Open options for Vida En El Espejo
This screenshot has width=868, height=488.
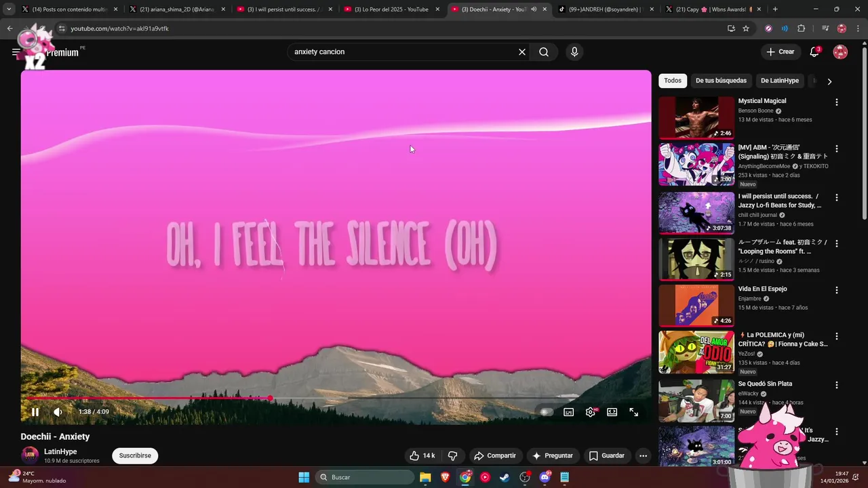(836, 290)
